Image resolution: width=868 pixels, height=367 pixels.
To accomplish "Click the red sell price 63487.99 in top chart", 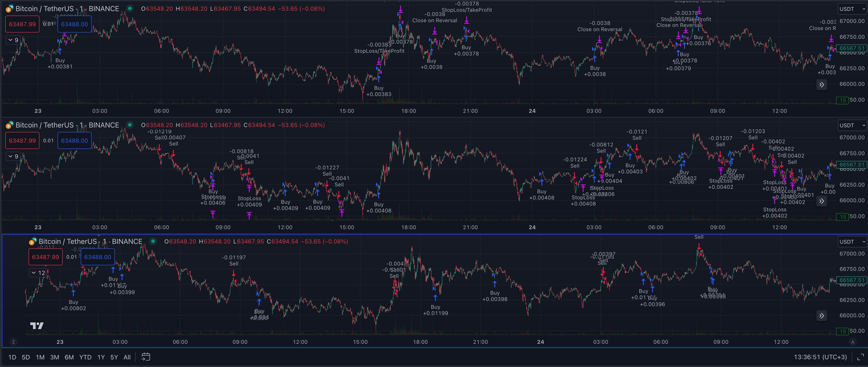I will pyautogui.click(x=22, y=24).
